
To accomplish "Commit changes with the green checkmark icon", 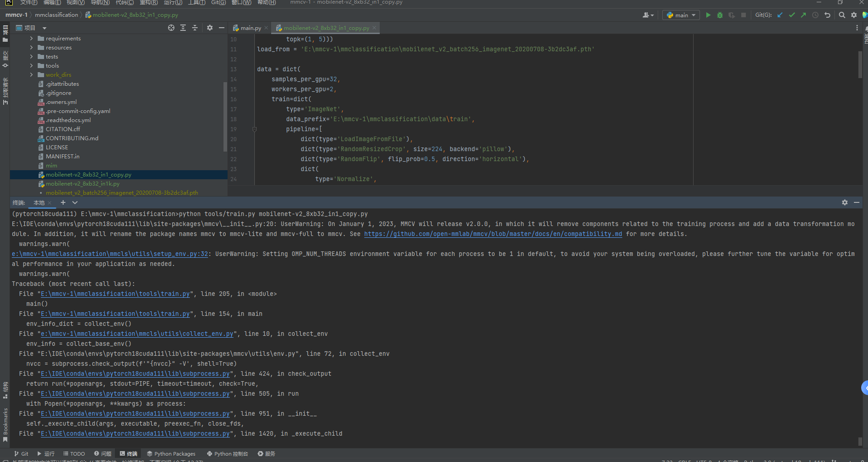I will (792, 15).
